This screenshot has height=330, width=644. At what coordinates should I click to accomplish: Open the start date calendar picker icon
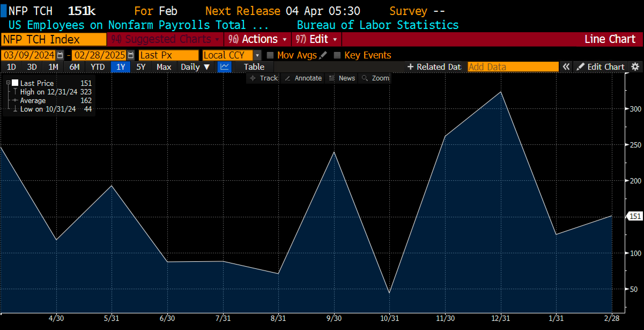(x=60, y=55)
